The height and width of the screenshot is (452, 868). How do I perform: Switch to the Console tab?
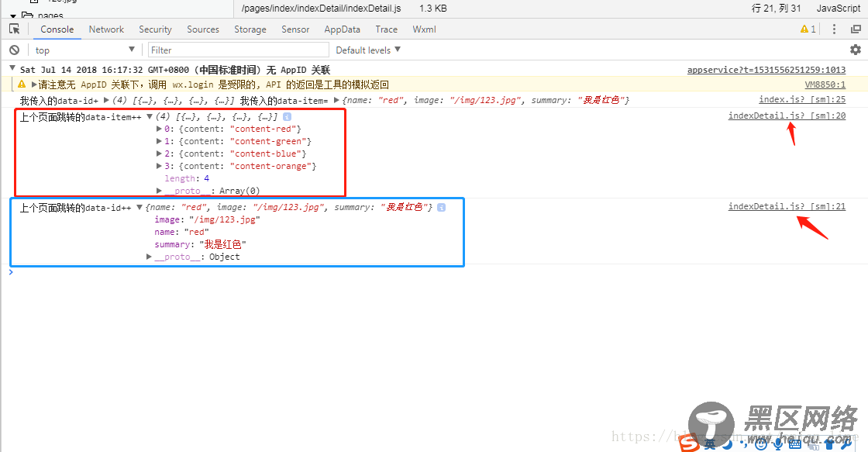click(x=57, y=29)
